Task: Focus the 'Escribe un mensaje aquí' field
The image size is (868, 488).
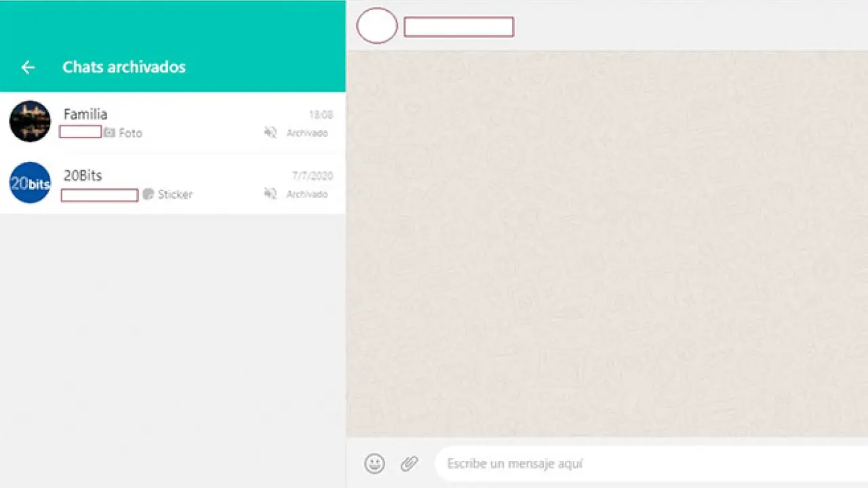Action: pyautogui.click(x=644, y=464)
